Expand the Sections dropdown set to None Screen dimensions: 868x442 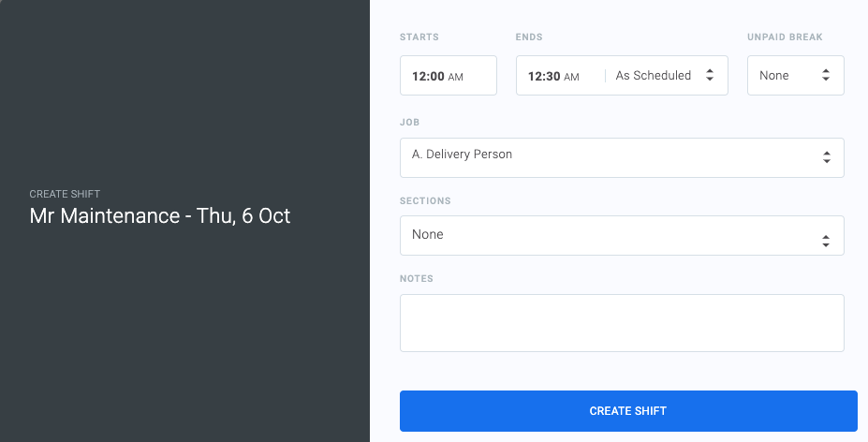[609, 235]
